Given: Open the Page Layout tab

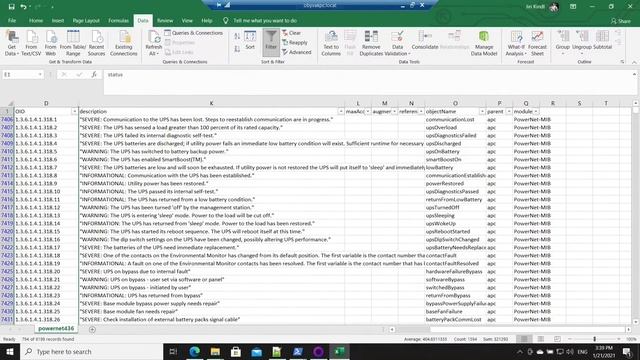Looking at the screenshot, I should (86, 20).
